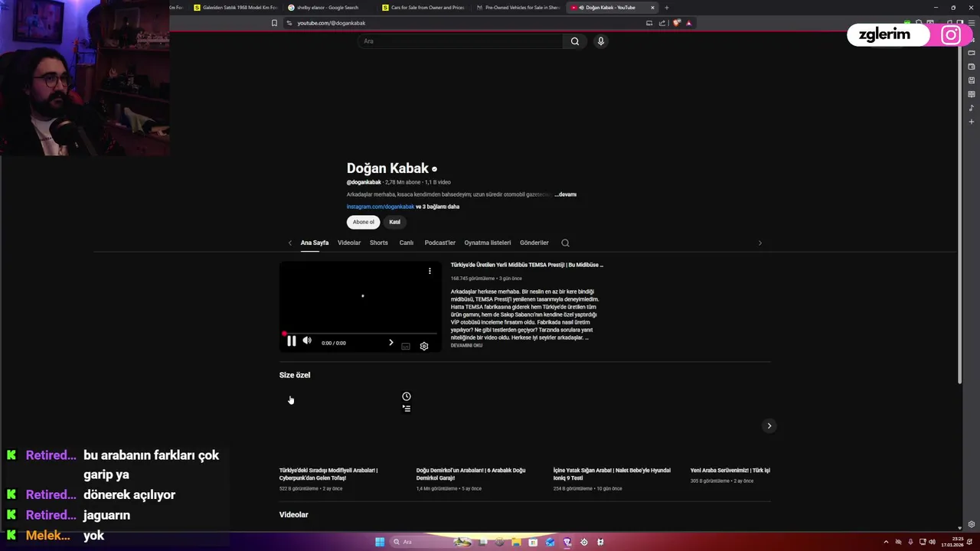
Task: Open featured video settings gear
Action: pyautogui.click(x=424, y=346)
